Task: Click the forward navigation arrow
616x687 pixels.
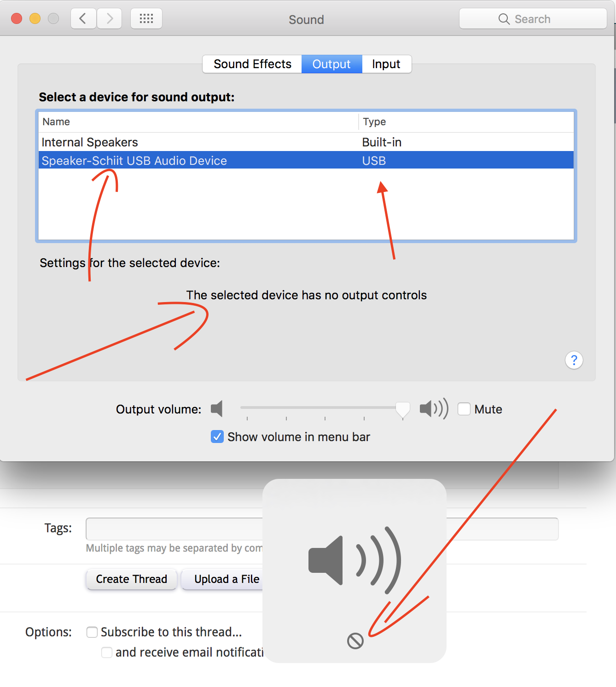Action: click(x=110, y=19)
